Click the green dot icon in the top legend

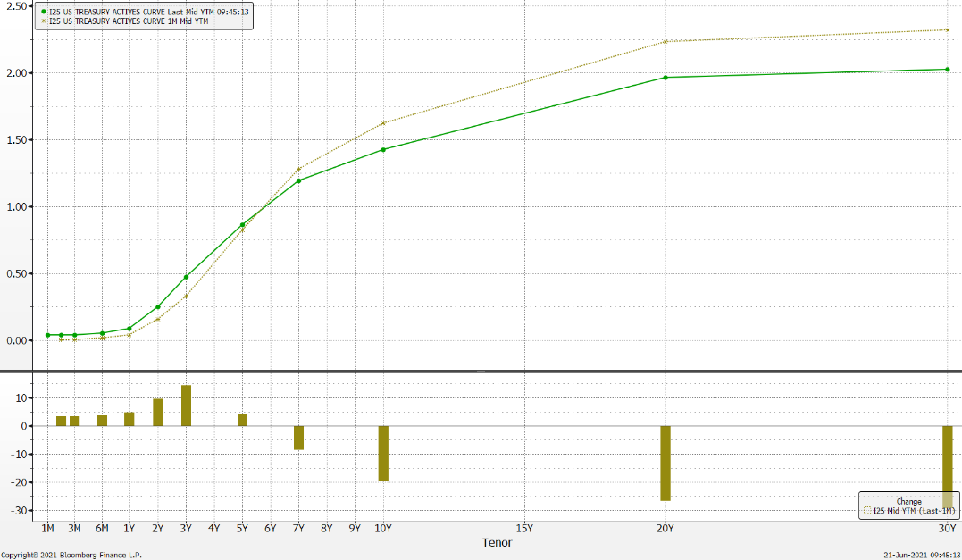point(42,12)
